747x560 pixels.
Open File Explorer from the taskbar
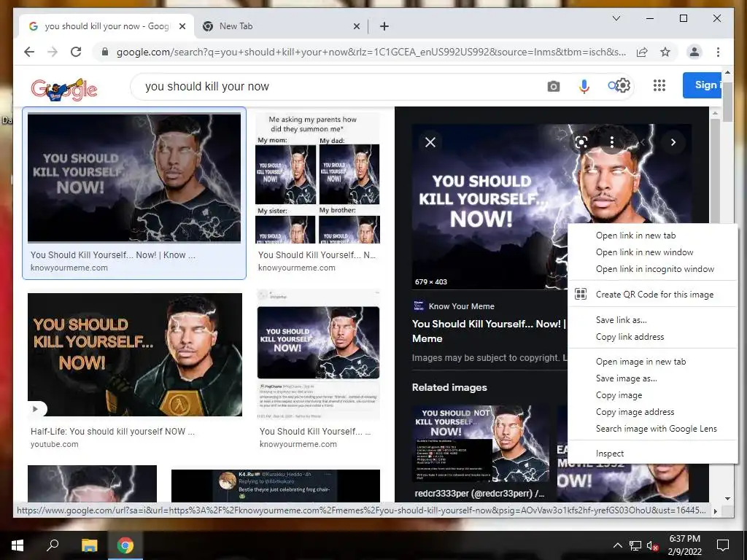coord(89,545)
